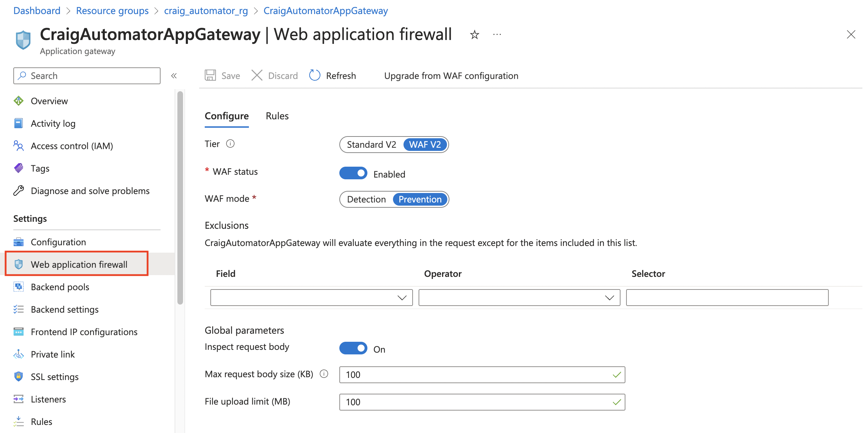
Task: Expand the Field exclusion dropdown
Action: pyautogui.click(x=311, y=298)
